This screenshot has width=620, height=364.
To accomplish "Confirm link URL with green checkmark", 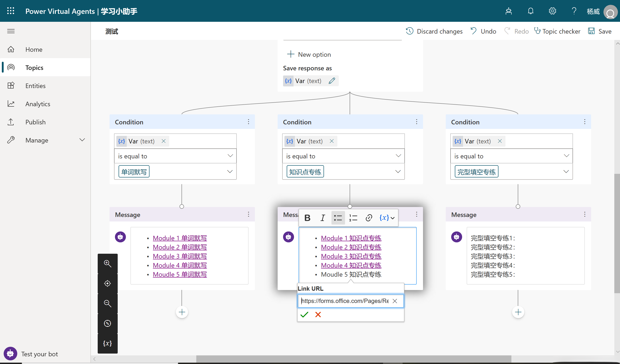I will [x=304, y=315].
